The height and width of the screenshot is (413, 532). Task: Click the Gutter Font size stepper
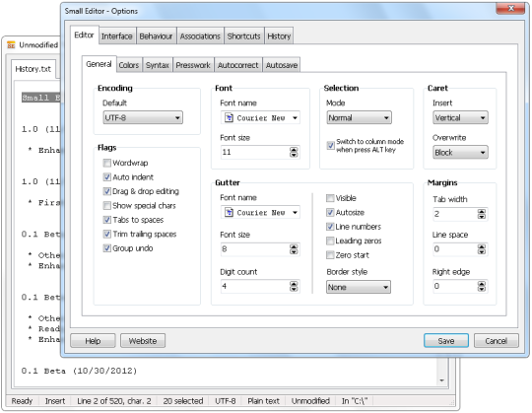point(294,249)
